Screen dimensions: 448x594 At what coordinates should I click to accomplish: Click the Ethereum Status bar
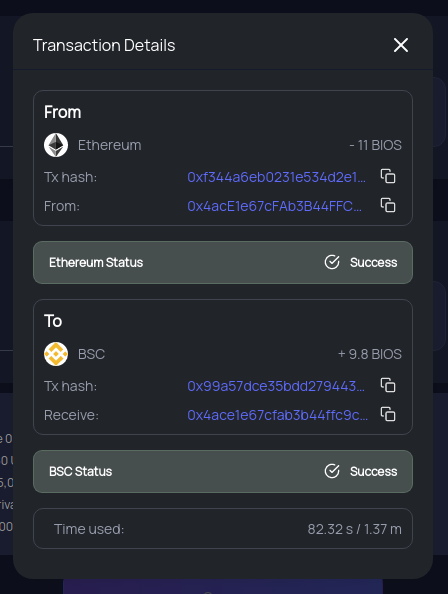pyautogui.click(x=223, y=263)
